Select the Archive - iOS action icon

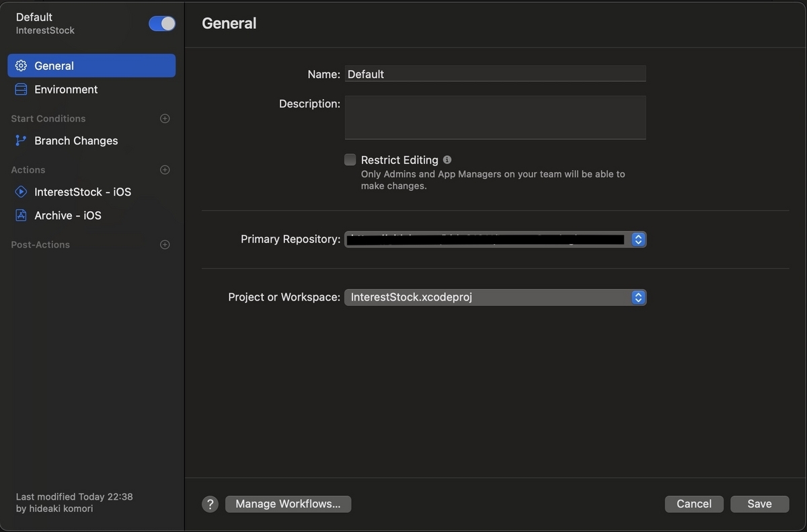[x=21, y=215]
